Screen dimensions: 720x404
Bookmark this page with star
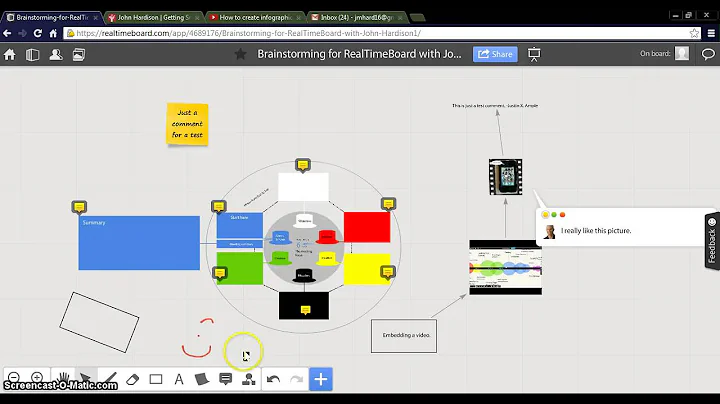(x=694, y=33)
